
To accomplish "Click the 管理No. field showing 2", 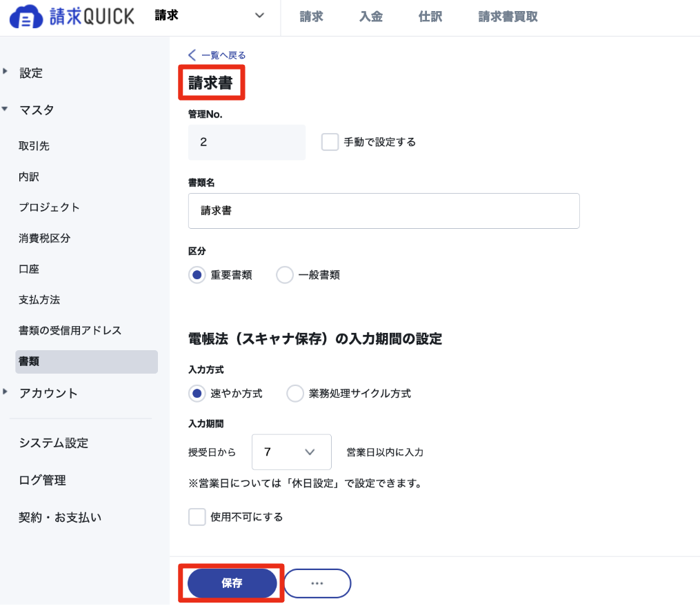I will pos(247,142).
